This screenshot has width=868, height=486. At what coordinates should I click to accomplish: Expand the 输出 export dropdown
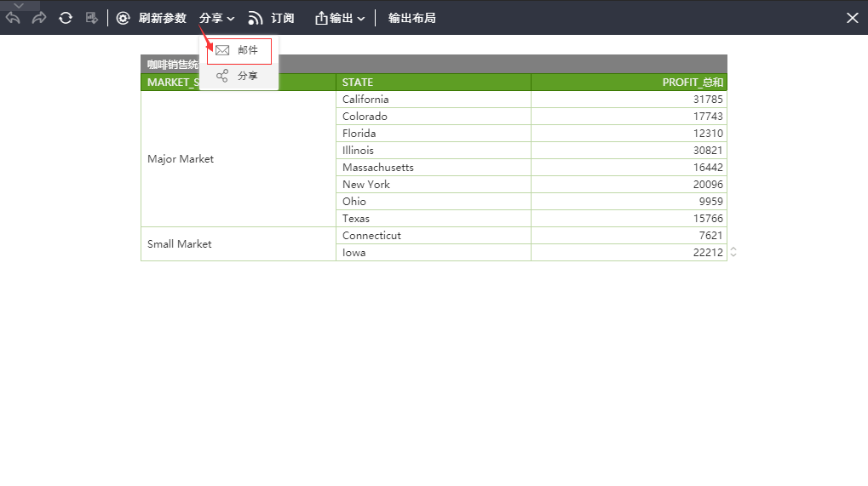click(x=340, y=18)
